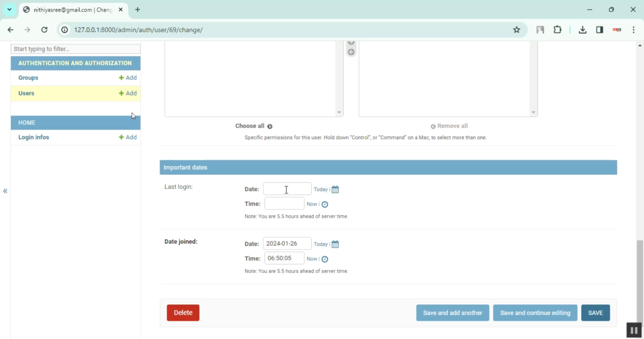Focus the Last login Time field
Screen dimensions: 644x339
pos(284,204)
